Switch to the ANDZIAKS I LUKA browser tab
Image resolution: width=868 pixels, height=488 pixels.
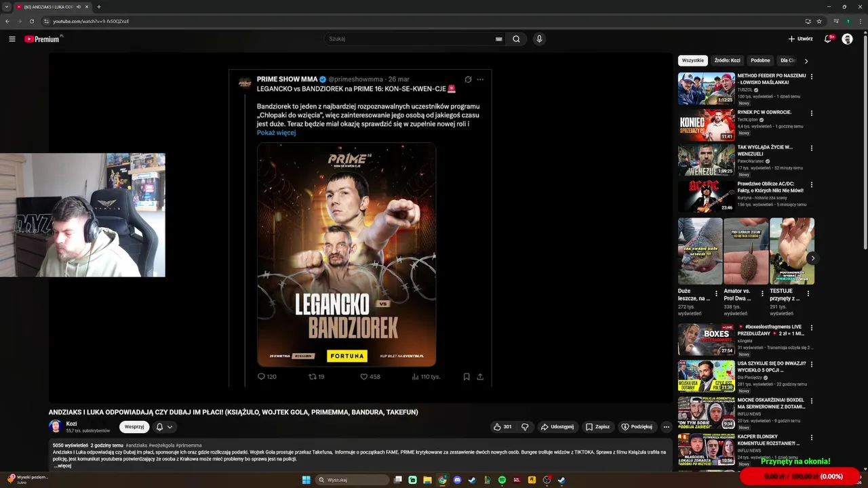[47, 7]
